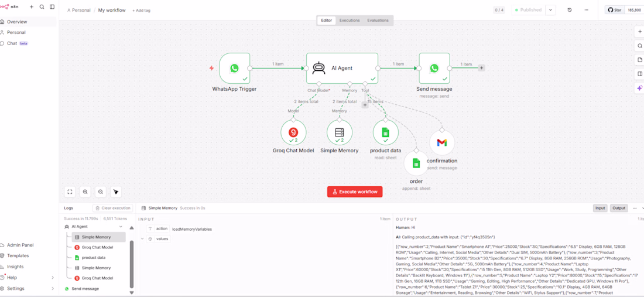Switch to the Editor tab
Viewport: 644px width, 297px height.
[327, 20]
